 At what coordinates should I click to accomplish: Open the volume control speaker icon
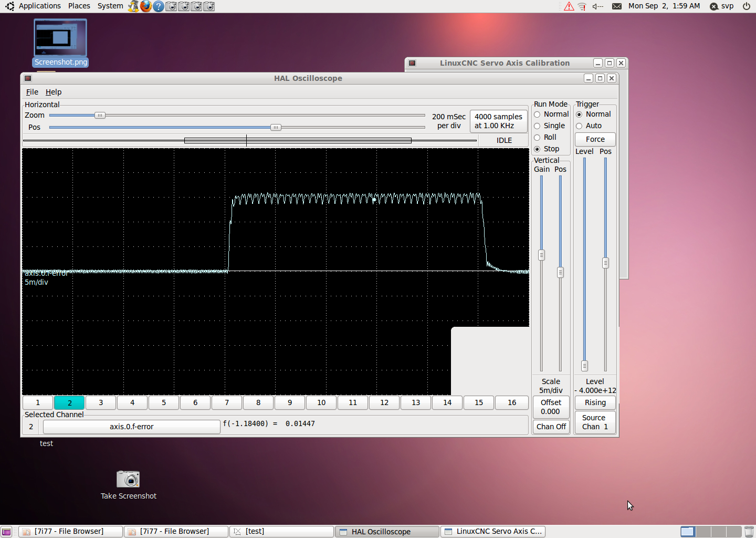click(598, 6)
